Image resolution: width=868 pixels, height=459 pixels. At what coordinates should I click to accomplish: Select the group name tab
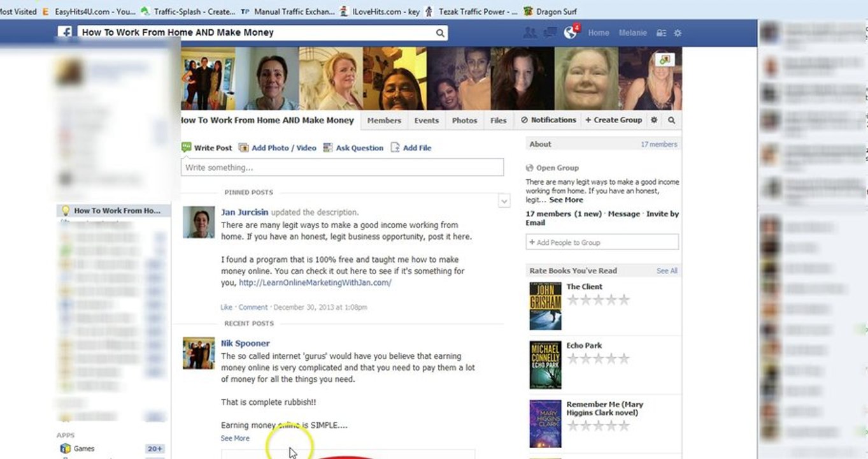coord(268,120)
